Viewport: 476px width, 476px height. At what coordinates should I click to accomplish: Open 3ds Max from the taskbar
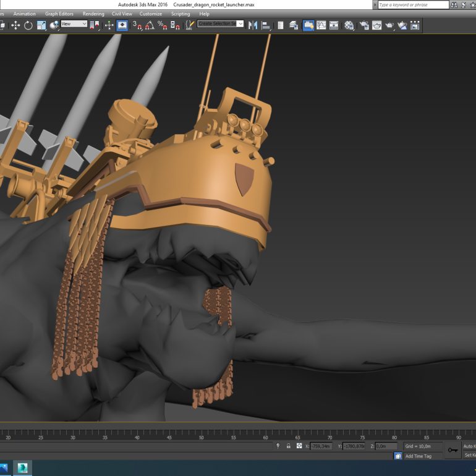point(22,468)
